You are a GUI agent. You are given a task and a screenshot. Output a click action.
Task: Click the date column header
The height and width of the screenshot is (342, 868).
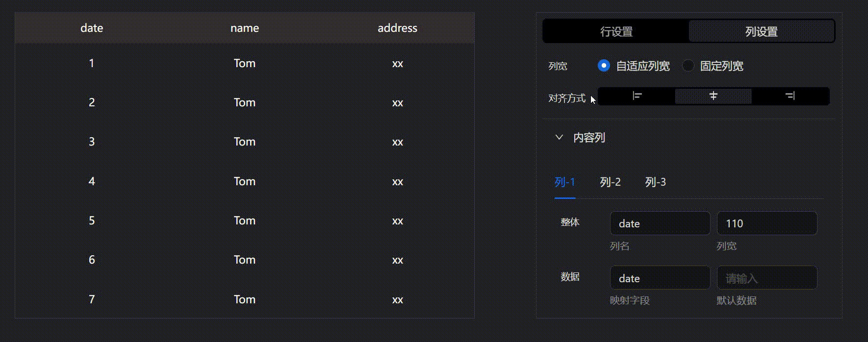click(92, 28)
